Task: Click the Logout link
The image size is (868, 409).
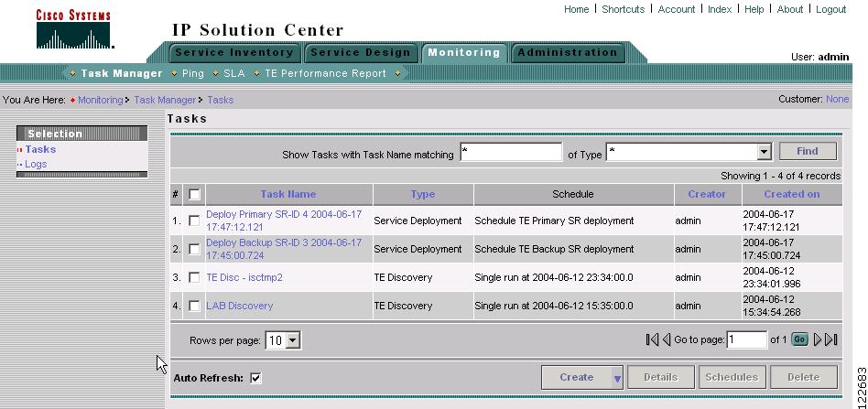Action: [x=830, y=9]
